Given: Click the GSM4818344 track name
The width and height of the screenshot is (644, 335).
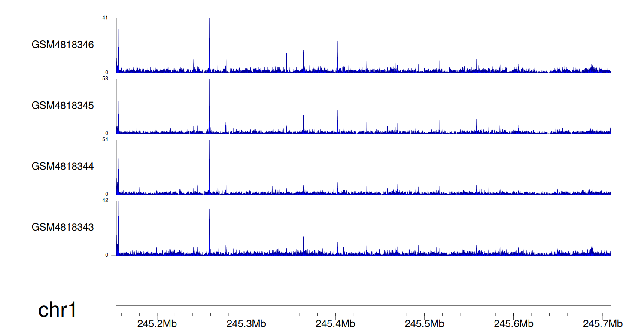Looking at the screenshot, I should click(x=63, y=166).
